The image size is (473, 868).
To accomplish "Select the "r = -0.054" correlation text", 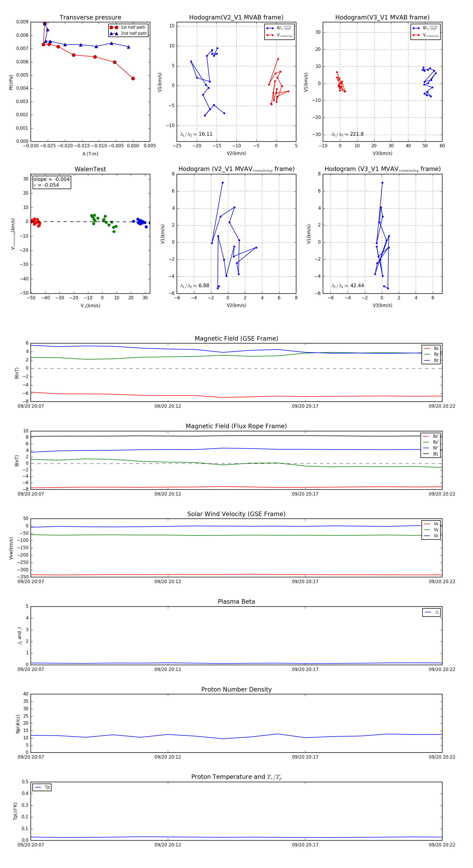I will [x=46, y=185].
